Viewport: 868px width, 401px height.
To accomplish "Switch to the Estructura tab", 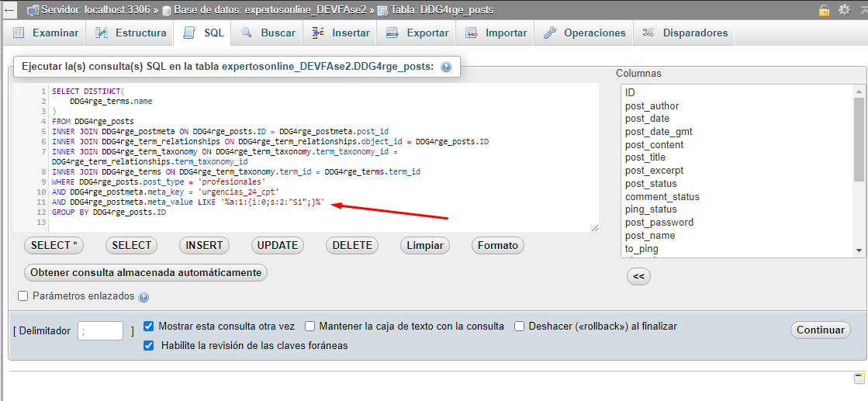I will click(130, 33).
